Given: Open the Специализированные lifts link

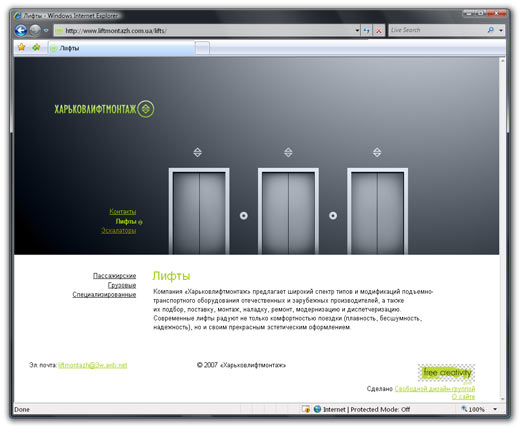Looking at the screenshot, I should click(104, 295).
